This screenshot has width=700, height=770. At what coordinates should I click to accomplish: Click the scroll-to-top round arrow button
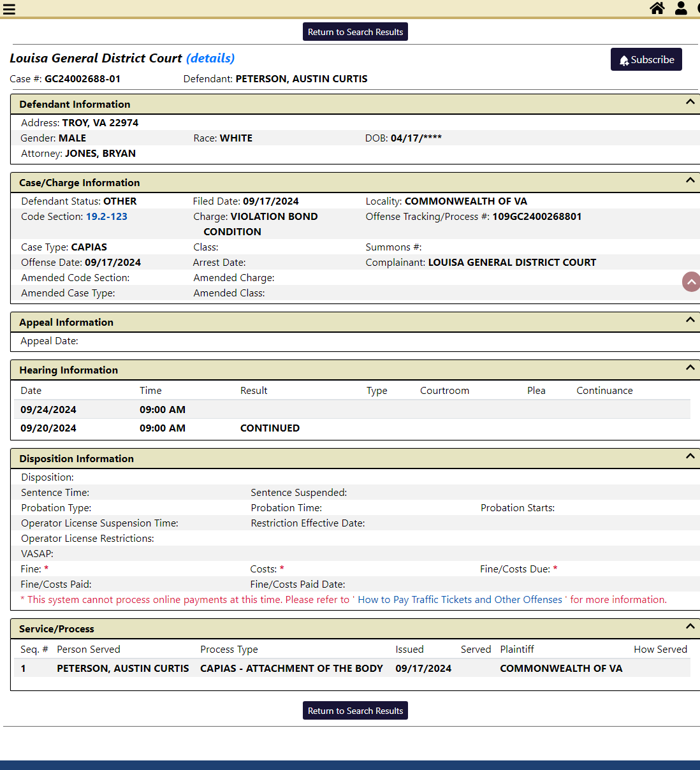pyautogui.click(x=692, y=282)
